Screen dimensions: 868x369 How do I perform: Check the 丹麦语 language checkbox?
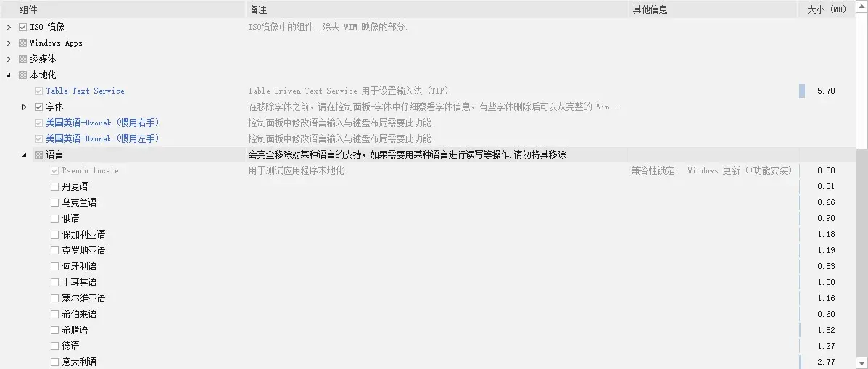pyautogui.click(x=54, y=186)
